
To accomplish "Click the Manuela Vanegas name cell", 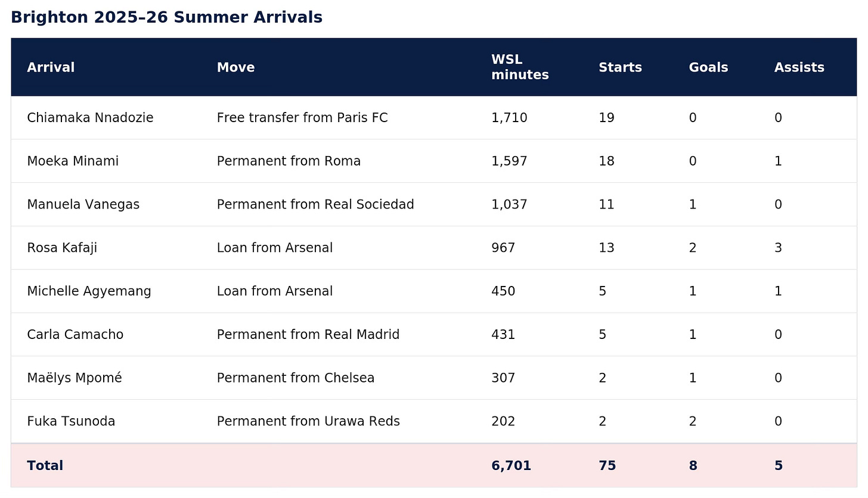I will click(x=83, y=205).
